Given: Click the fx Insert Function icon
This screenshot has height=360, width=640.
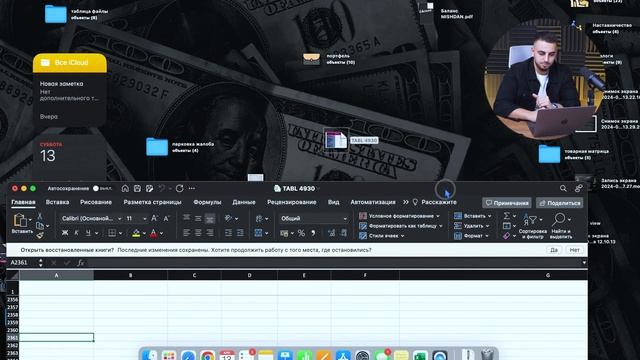Looking at the screenshot, I should pyautogui.click(x=80, y=262).
